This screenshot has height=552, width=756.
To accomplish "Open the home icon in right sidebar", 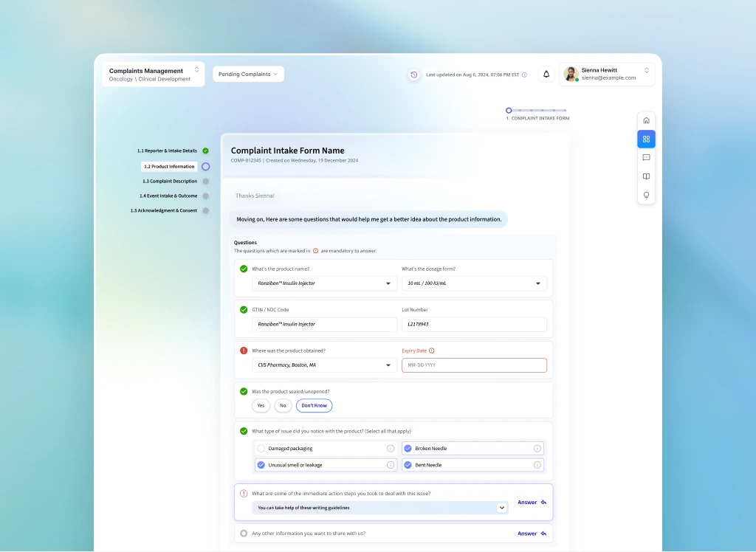I will (646, 120).
